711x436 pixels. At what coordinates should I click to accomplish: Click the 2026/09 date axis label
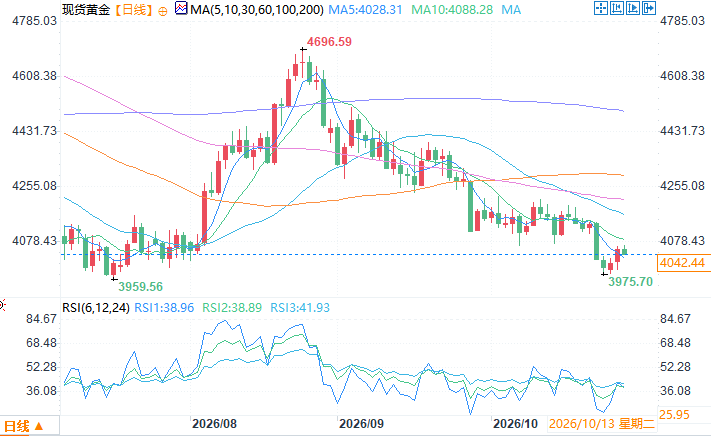pyautogui.click(x=361, y=424)
